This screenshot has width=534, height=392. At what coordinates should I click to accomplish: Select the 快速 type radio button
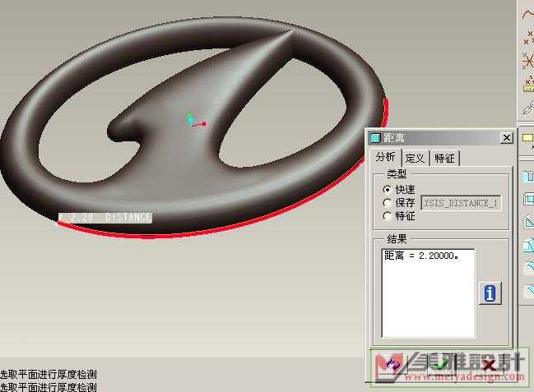[x=387, y=189]
